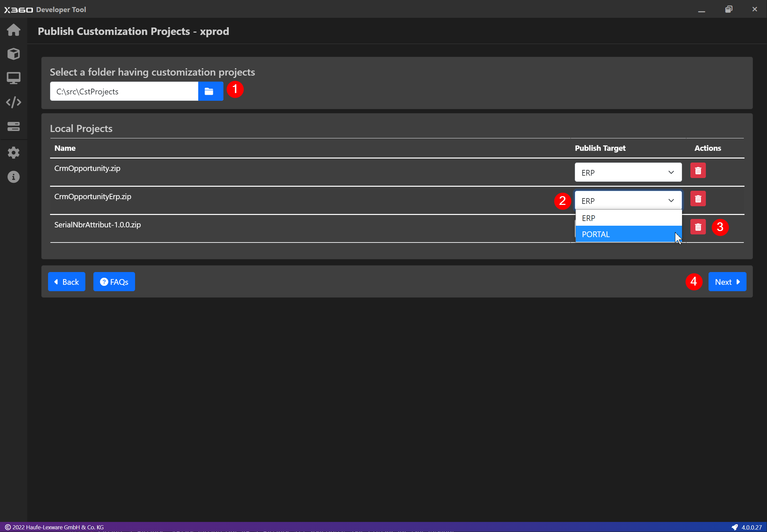Close the Developer Tool window

tap(755, 9)
